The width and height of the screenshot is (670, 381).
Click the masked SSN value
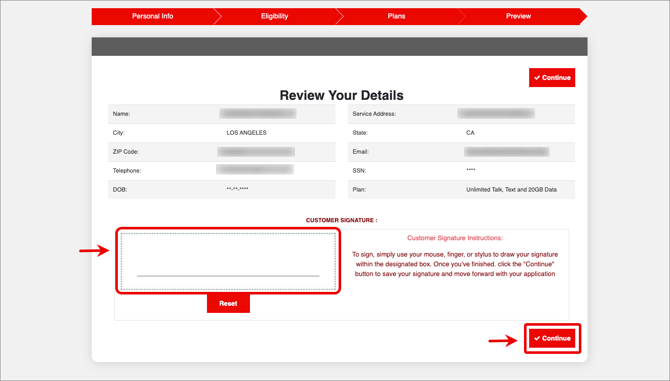point(471,170)
